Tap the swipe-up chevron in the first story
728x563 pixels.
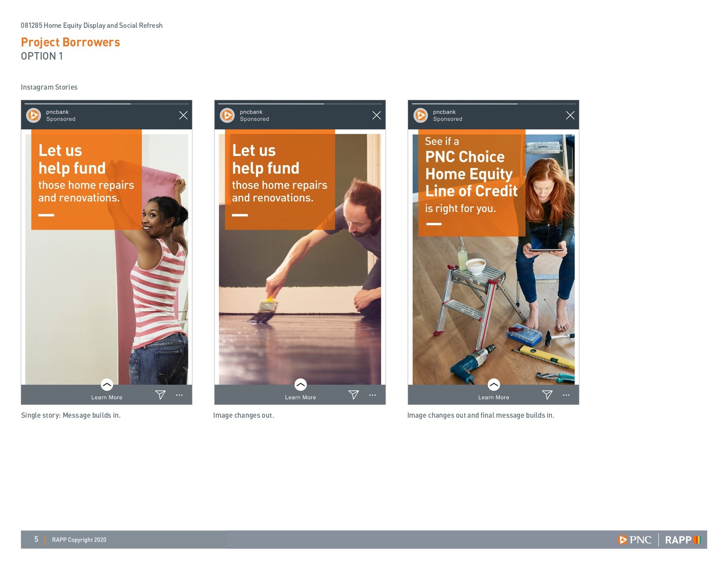point(107,385)
